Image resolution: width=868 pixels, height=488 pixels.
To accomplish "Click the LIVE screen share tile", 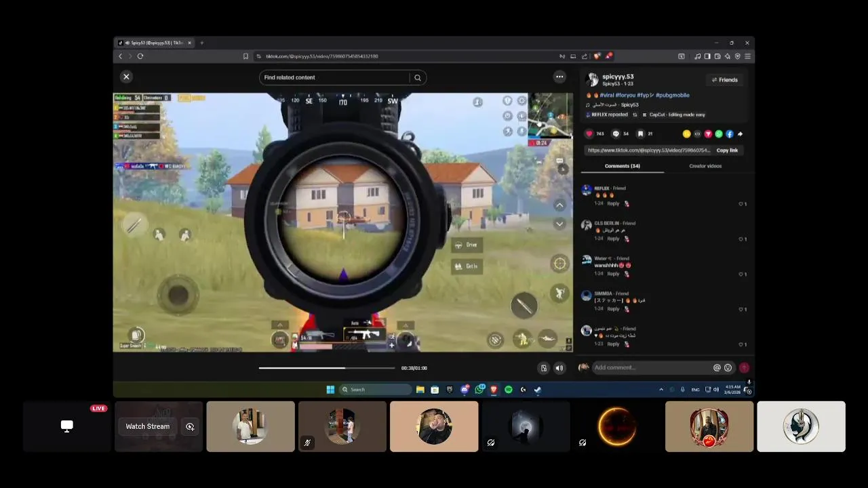I will [x=66, y=426].
